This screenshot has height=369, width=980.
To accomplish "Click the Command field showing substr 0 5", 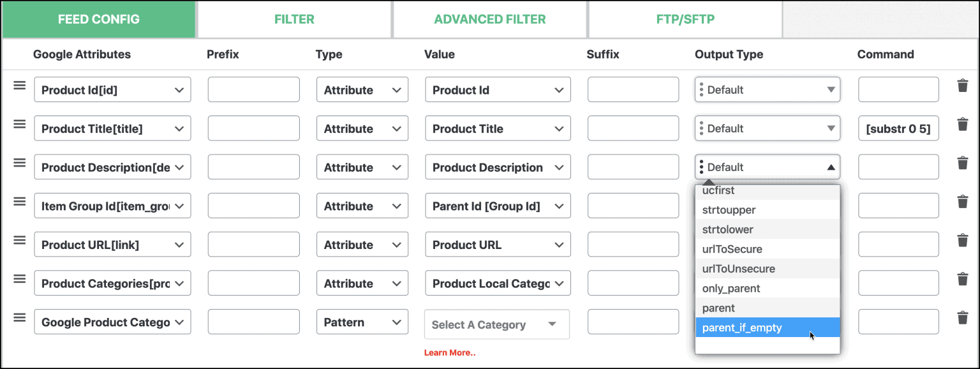I will click(898, 128).
